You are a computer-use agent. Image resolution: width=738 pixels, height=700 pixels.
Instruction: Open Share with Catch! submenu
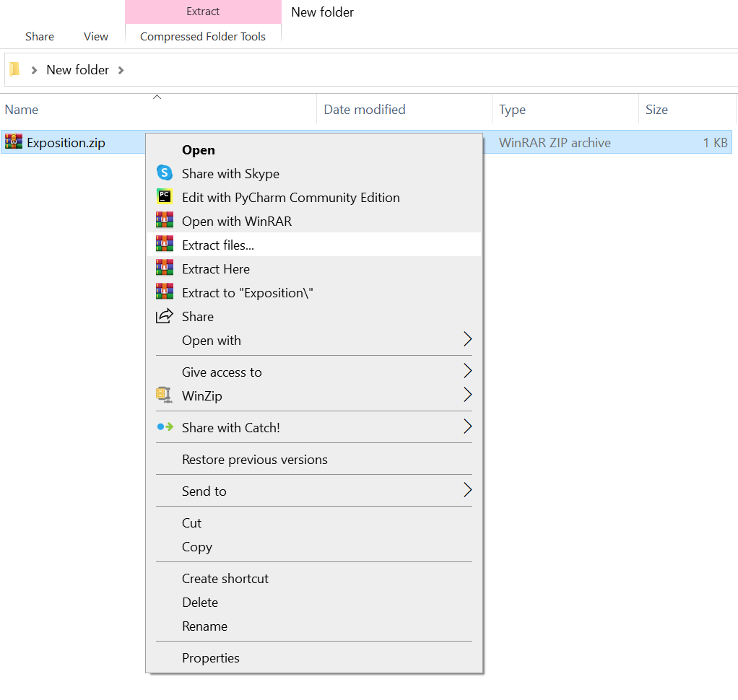[314, 428]
